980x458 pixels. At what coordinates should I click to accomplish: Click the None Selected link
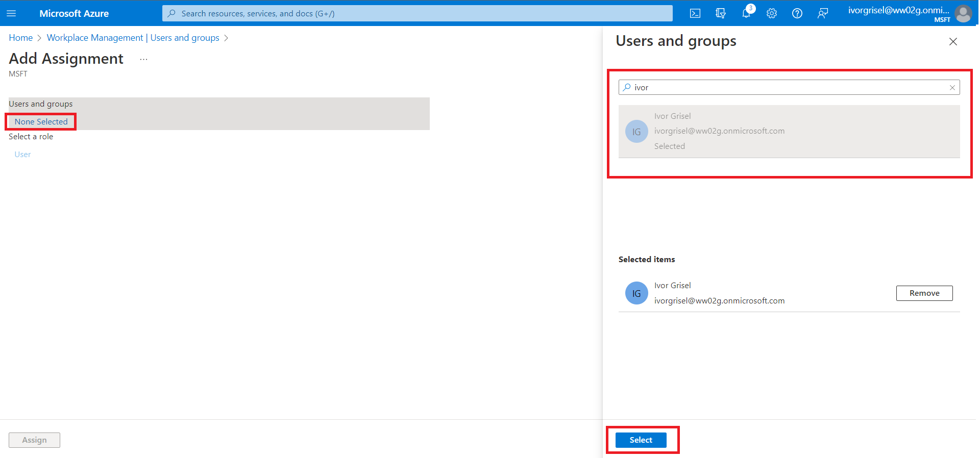(x=41, y=121)
